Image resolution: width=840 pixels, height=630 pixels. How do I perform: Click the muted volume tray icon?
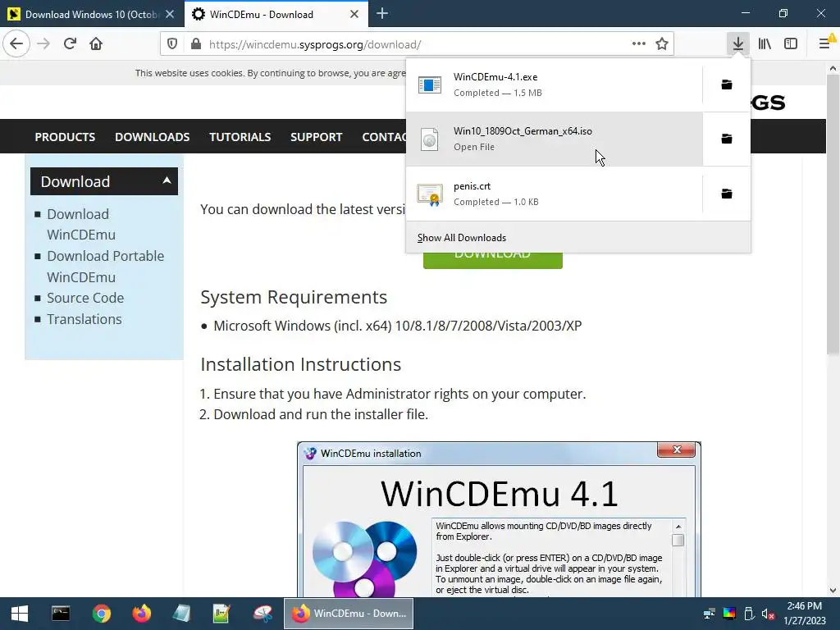pos(768,614)
